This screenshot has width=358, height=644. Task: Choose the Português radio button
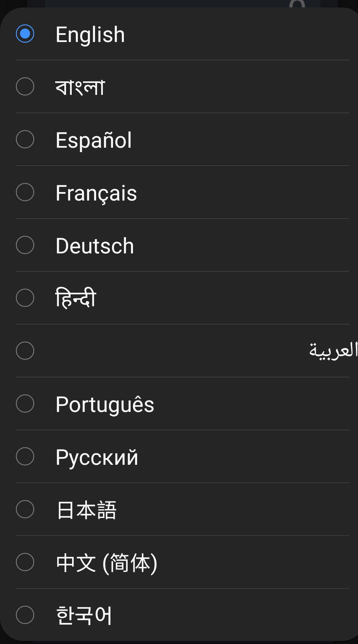25,403
